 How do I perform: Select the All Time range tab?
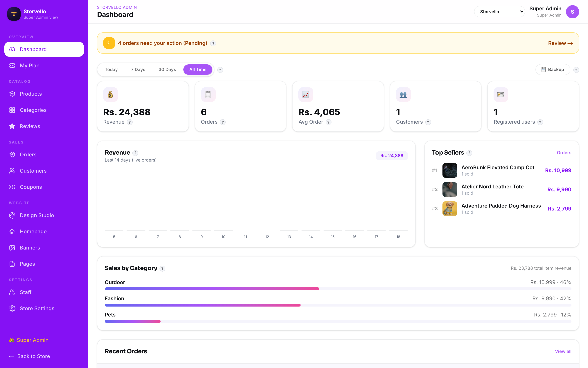tap(198, 70)
